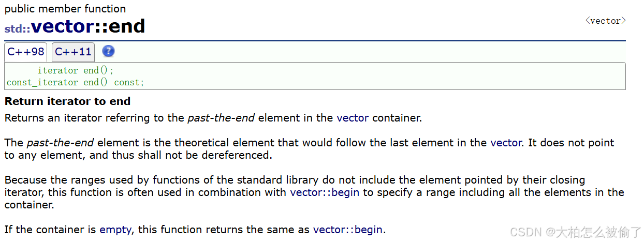Click the word "dereferenced" in the description
The height and width of the screenshot is (242, 644).
[239, 155]
